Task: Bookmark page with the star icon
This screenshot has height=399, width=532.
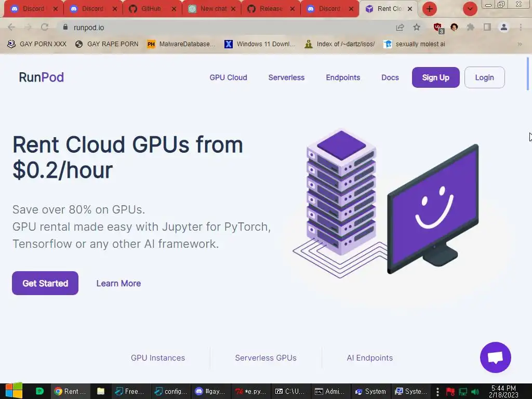Action: click(417, 27)
